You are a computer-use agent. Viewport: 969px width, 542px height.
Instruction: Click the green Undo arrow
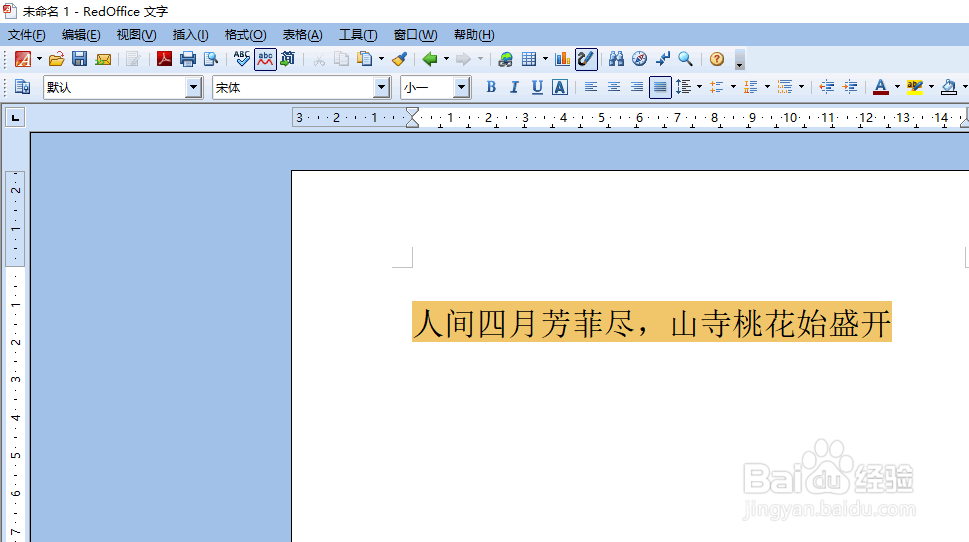[430, 59]
